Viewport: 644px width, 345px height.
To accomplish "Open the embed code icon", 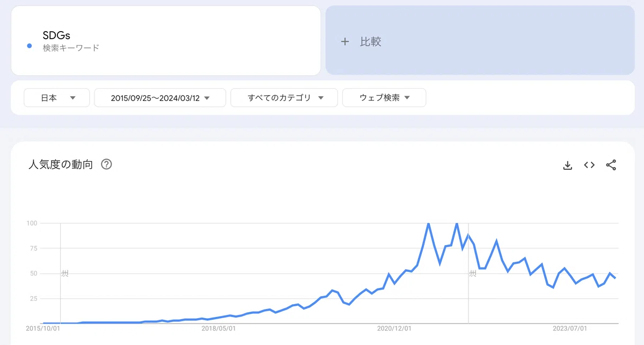I will coord(589,165).
